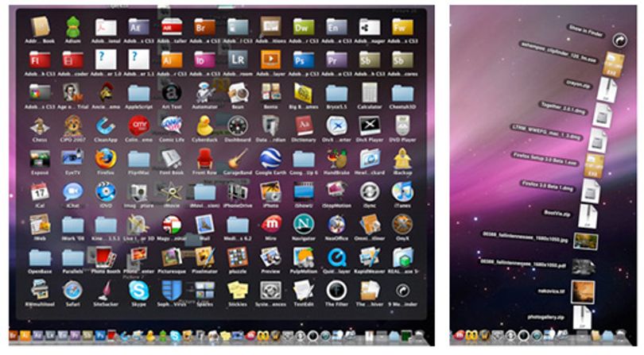Open Safari compass icon
Image resolution: width=644 pixels, height=355 pixels.
pyautogui.click(x=72, y=291)
